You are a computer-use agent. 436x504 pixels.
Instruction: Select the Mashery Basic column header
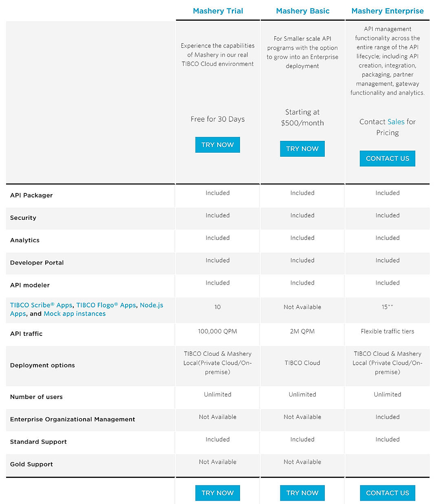[302, 11]
